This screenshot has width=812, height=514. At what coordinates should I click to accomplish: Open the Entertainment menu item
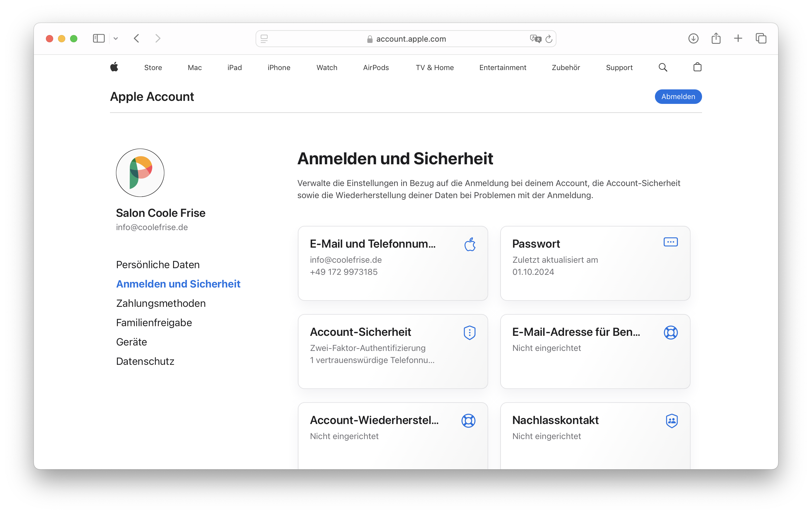(x=502, y=67)
